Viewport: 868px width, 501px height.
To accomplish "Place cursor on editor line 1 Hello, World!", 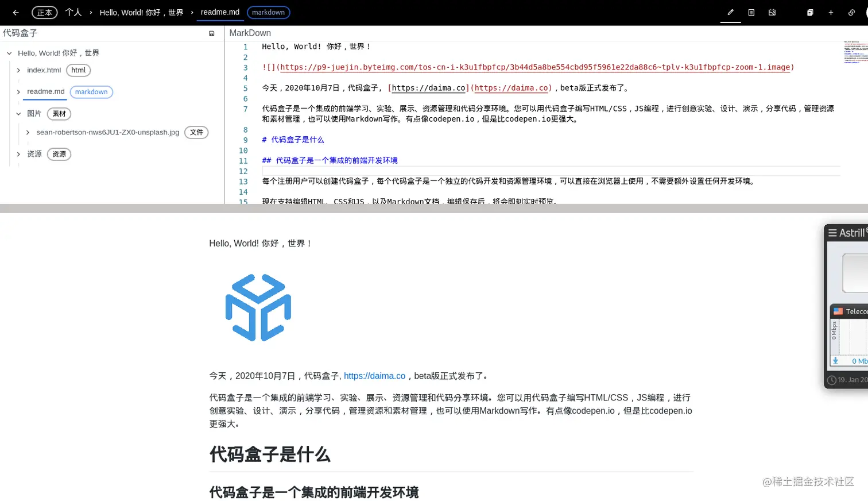I will coord(317,47).
